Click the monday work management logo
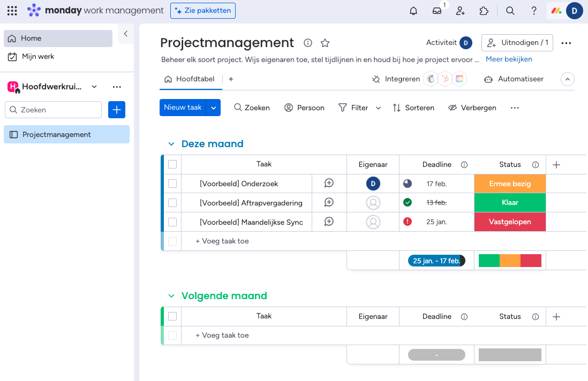The height and width of the screenshot is (381, 588). pyautogui.click(x=95, y=11)
